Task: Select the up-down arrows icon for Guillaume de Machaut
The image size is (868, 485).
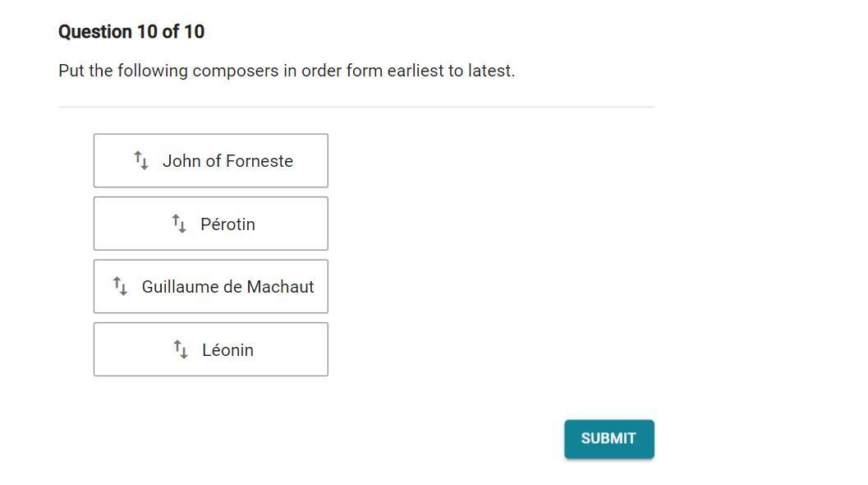Action: [120, 286]
